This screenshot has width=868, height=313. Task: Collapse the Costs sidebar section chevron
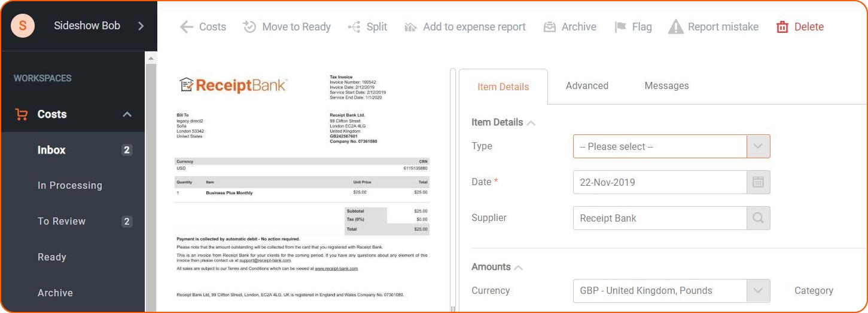click(x=127, y=114)
